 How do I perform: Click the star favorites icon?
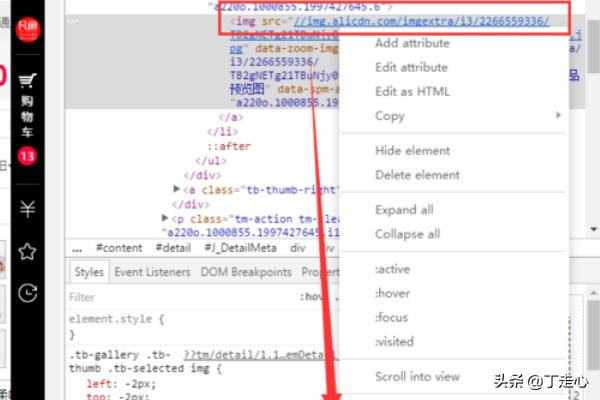coord(28,251)
